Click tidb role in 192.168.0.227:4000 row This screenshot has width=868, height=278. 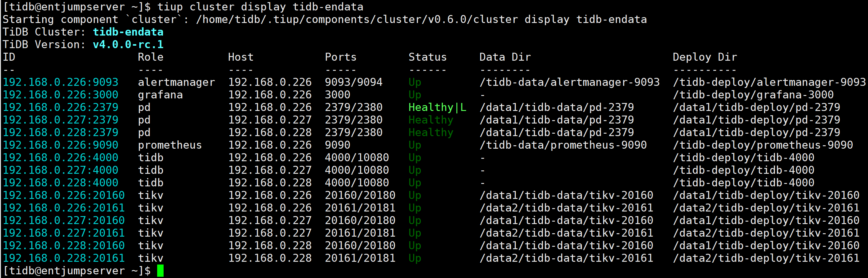(x=151, y=170)
